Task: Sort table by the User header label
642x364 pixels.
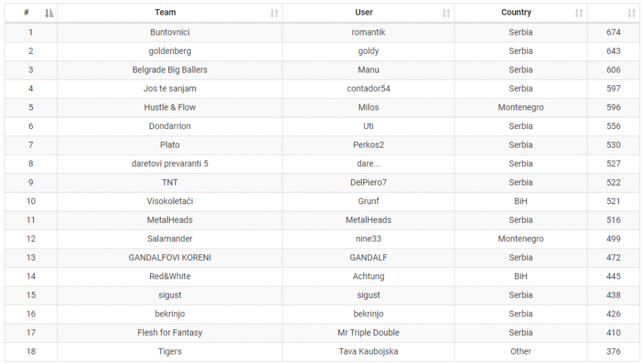Action: point(364,12)
